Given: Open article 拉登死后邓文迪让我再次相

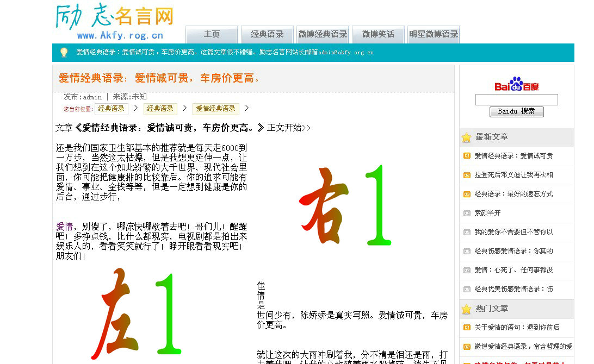Looking at the screenshot, I should tap(513, 175).
